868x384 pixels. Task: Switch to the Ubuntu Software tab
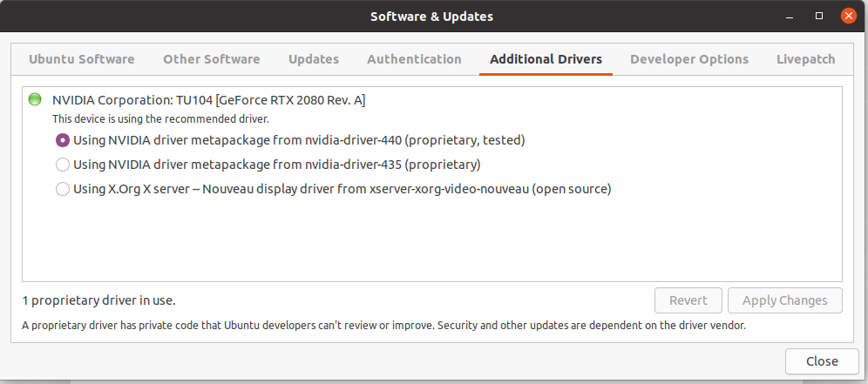tap(81, 59)
